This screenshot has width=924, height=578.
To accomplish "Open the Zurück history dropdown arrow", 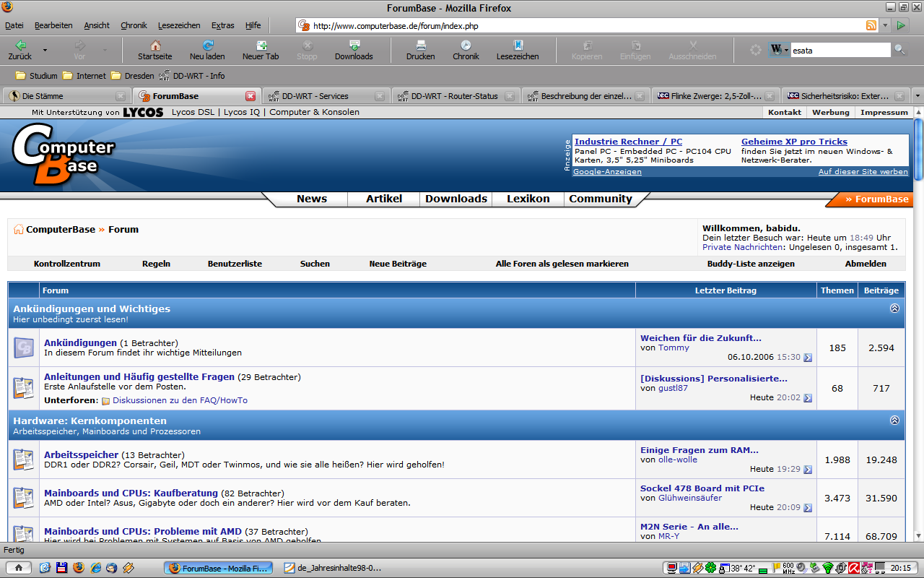I will (x=45, y=50).
